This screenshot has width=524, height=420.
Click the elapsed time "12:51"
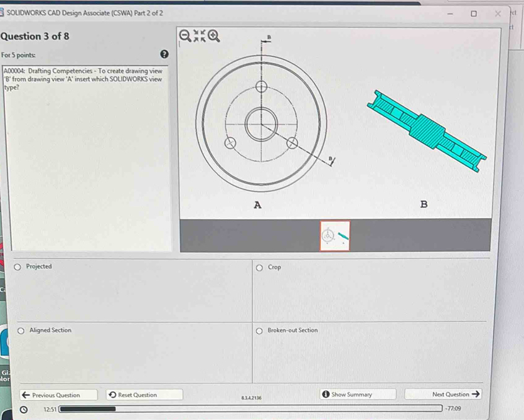pos(50,409)
